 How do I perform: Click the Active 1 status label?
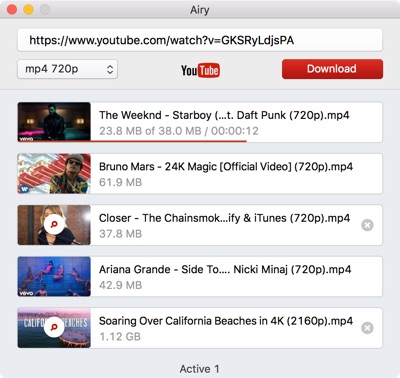200,369
